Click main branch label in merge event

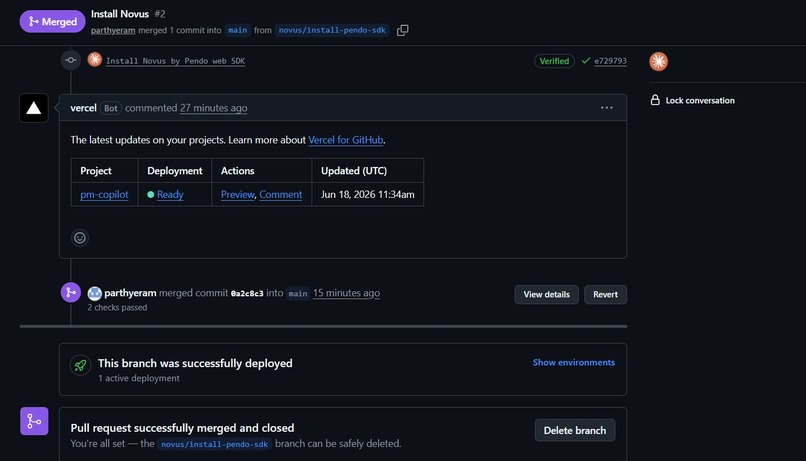click(x=298, y=293)
